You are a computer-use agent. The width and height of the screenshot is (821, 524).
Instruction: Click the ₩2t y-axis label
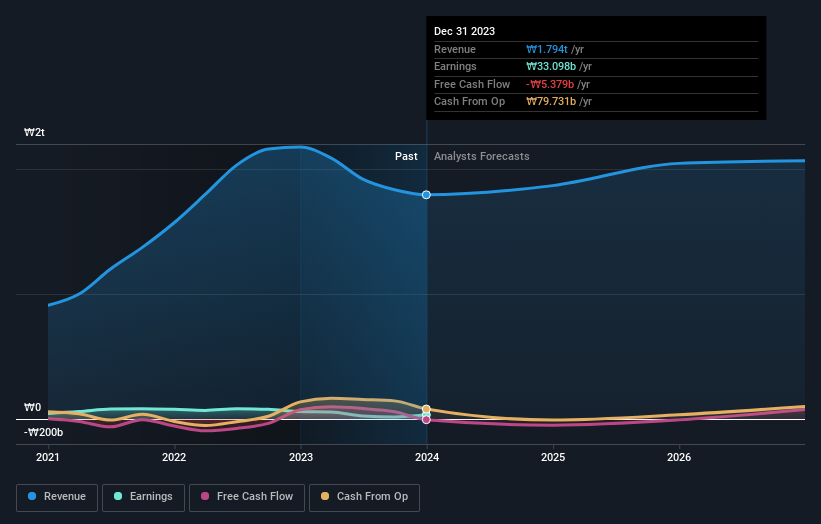point(35,132)
